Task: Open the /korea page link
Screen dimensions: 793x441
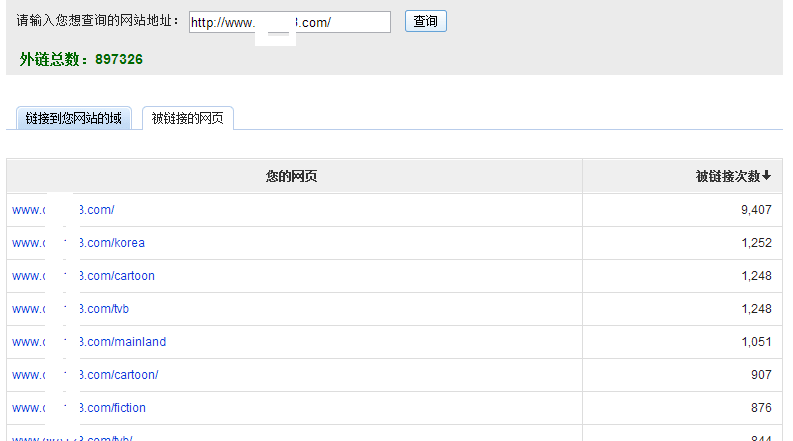Action: (x=78, y=243)
